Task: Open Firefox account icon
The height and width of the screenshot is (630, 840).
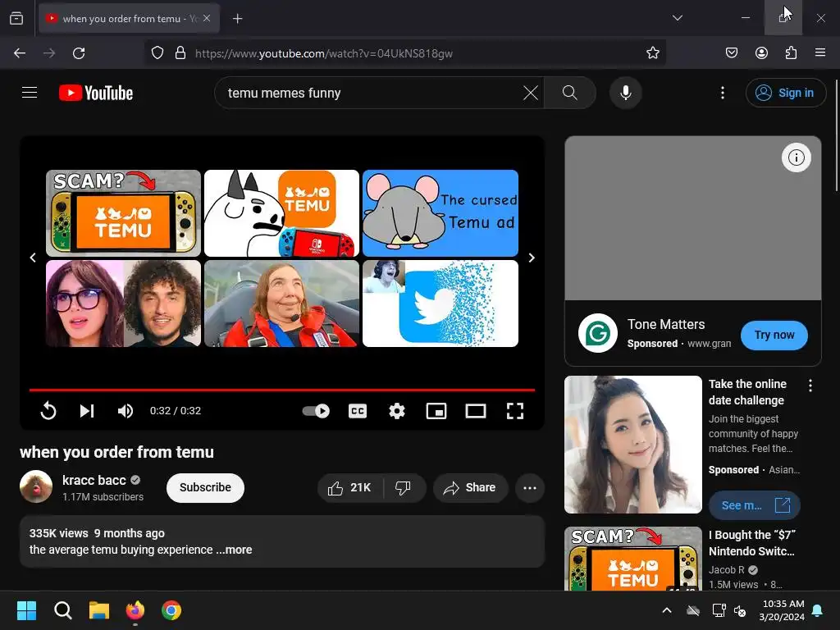Action: pos(761,53)
